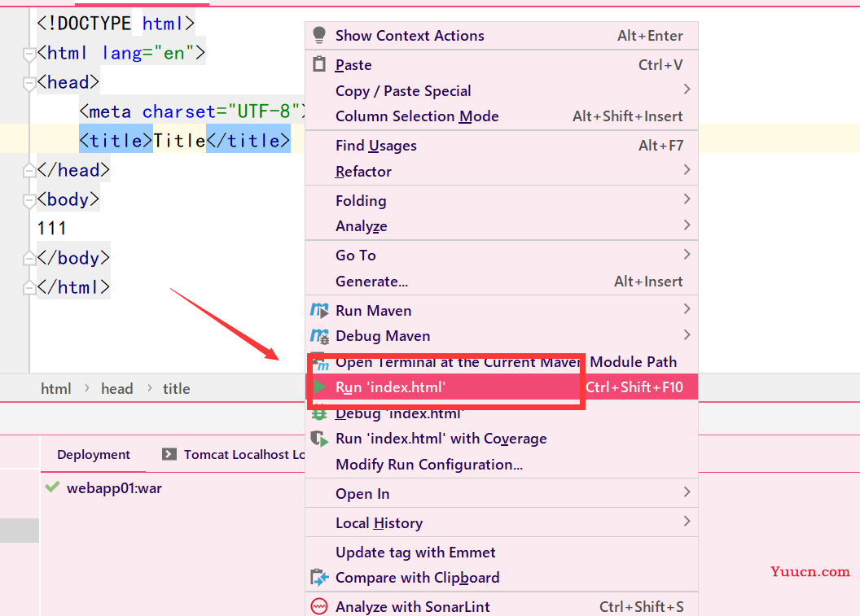The image size is (860, 616).
Task: Click the head breadcrumb
Action: click(116, 389)
